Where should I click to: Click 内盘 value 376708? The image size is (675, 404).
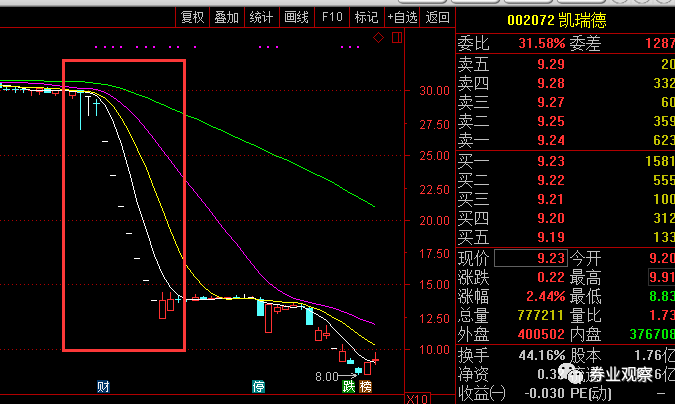point(652,334)
